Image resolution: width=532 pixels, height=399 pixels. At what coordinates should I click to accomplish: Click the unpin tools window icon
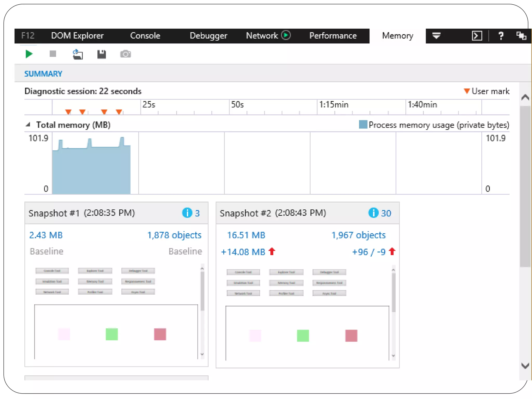coord(521,36)
